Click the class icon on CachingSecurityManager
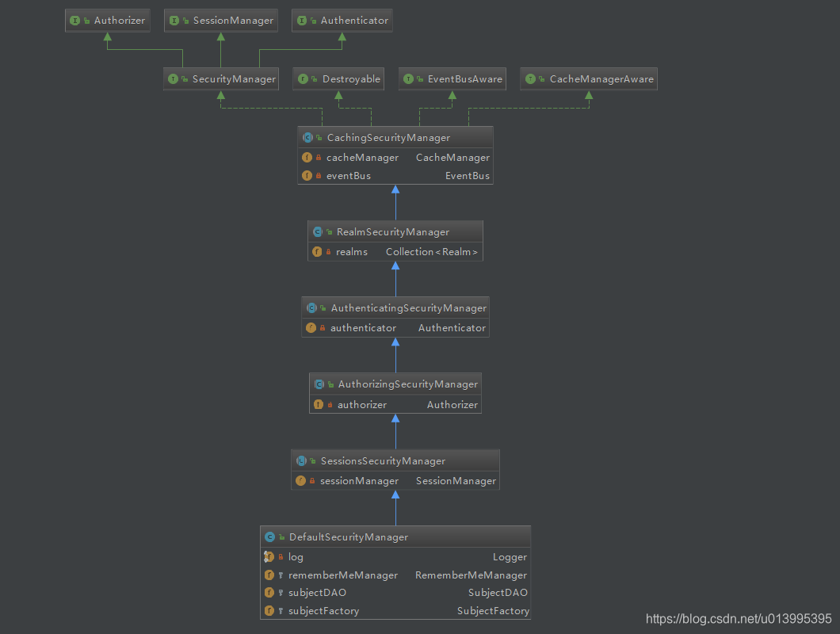The image size is (840, 634). point(307,137)
